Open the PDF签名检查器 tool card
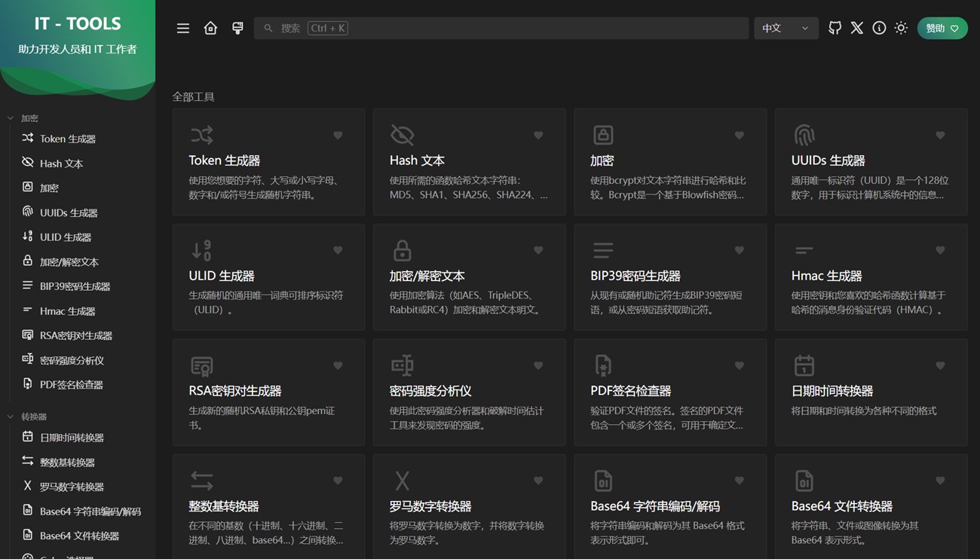980x559 pixels. coord(669,392)
